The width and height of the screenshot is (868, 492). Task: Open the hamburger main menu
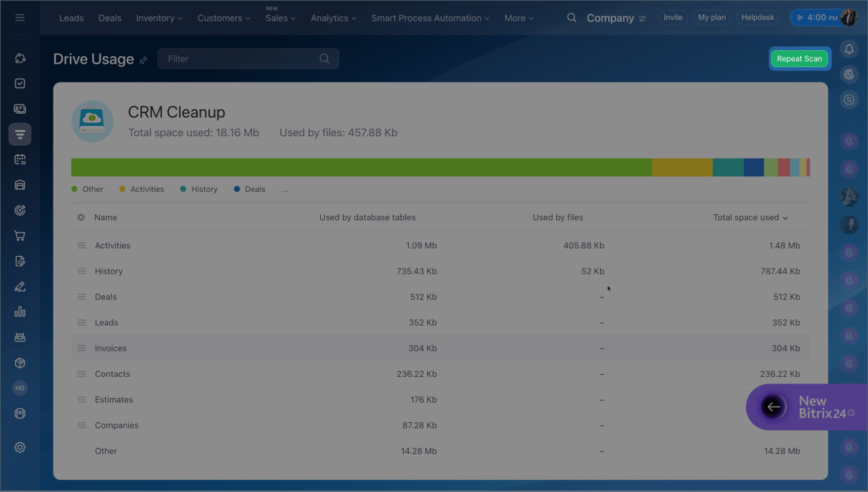20,18
